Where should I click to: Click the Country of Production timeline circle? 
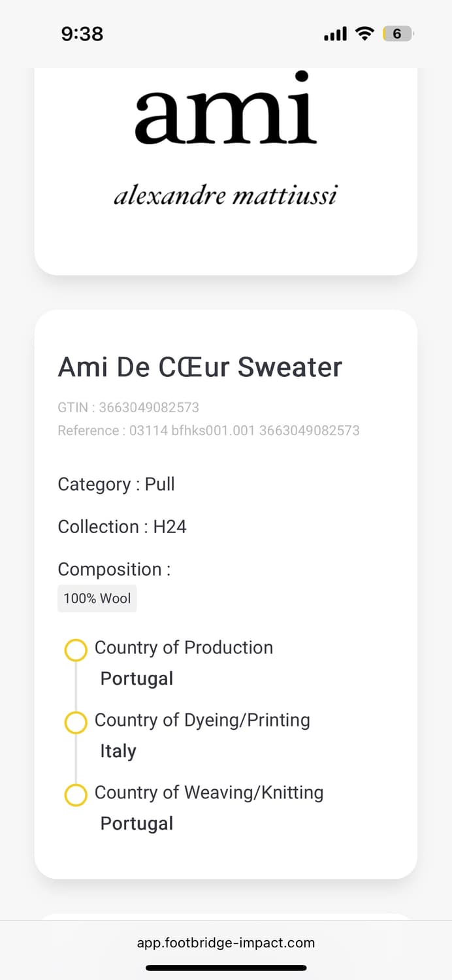[76, 650]
